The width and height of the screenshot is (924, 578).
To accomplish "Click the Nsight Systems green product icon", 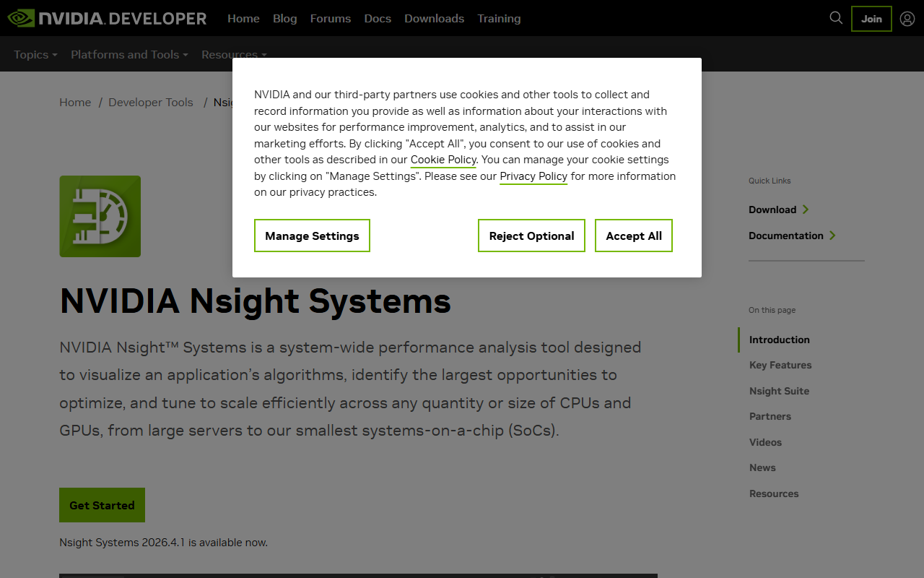I will pos(100,216).
